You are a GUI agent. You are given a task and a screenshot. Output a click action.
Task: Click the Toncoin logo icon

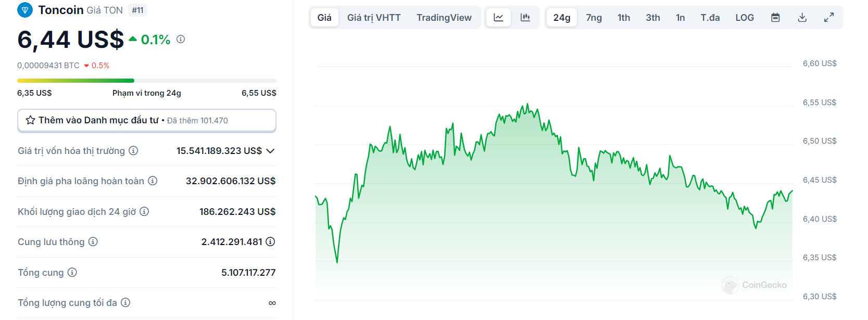(x=25, y=10)
